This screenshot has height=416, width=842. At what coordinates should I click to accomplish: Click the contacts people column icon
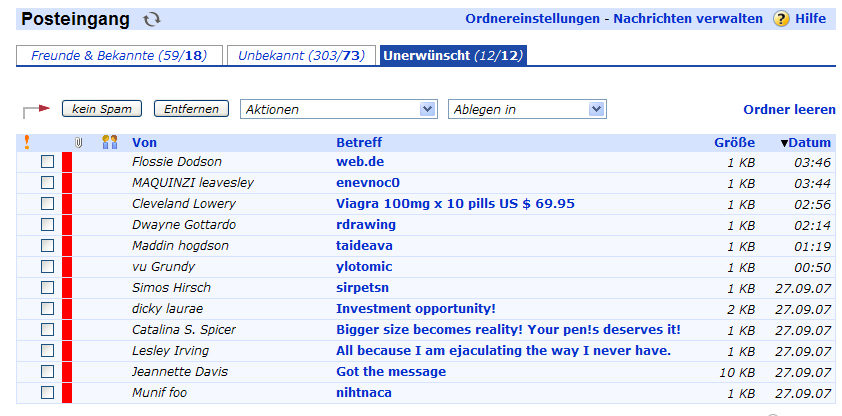(110, 142)
